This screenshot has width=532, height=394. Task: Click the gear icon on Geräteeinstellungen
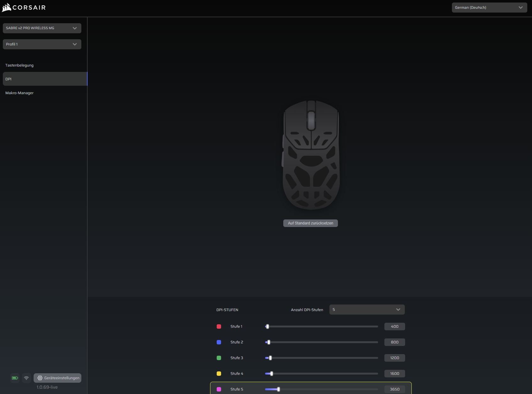[x=40, y=378]
